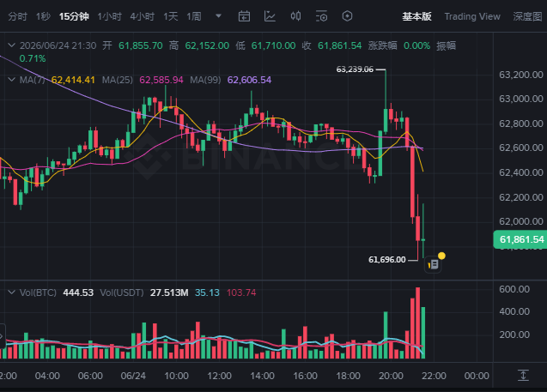Viewport: 547px width, 392px height.
Task: Collapse the Vol(BTC) legend chevron
Action: [11, 292]
